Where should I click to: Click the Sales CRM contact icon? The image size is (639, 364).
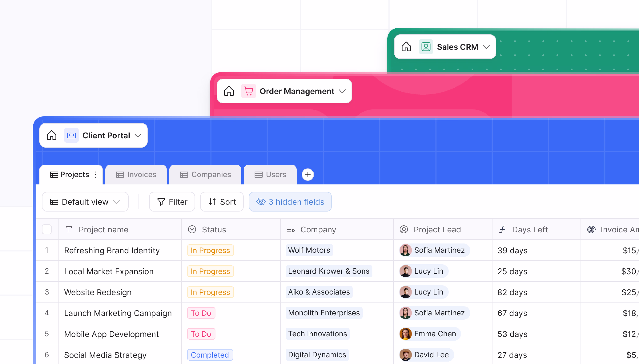(x=426, y=47)
